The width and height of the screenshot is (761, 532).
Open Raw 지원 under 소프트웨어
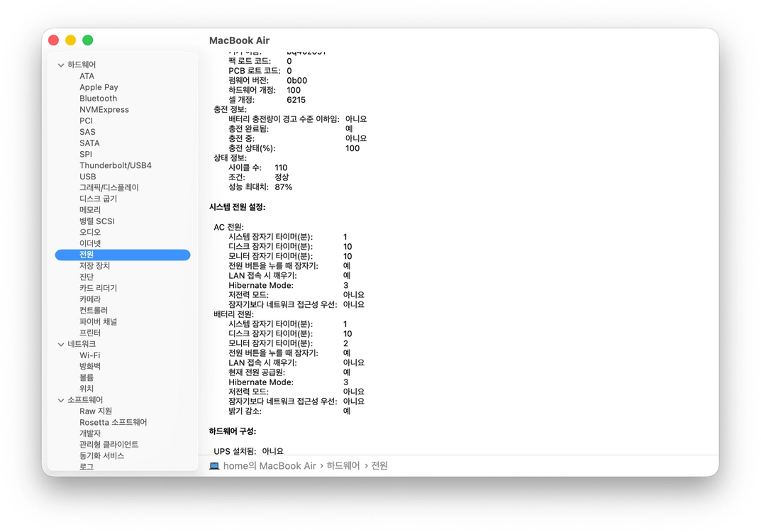click(96, 411)
